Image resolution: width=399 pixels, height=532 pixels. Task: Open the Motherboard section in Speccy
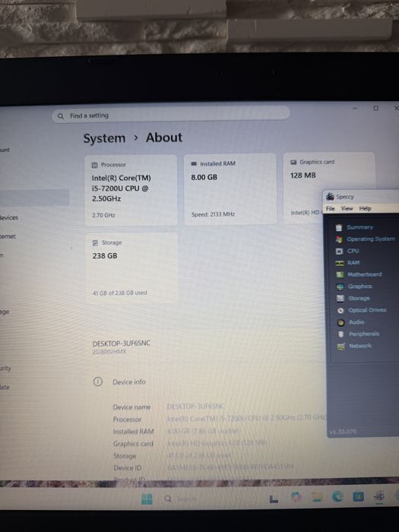(x=364, y=274)
